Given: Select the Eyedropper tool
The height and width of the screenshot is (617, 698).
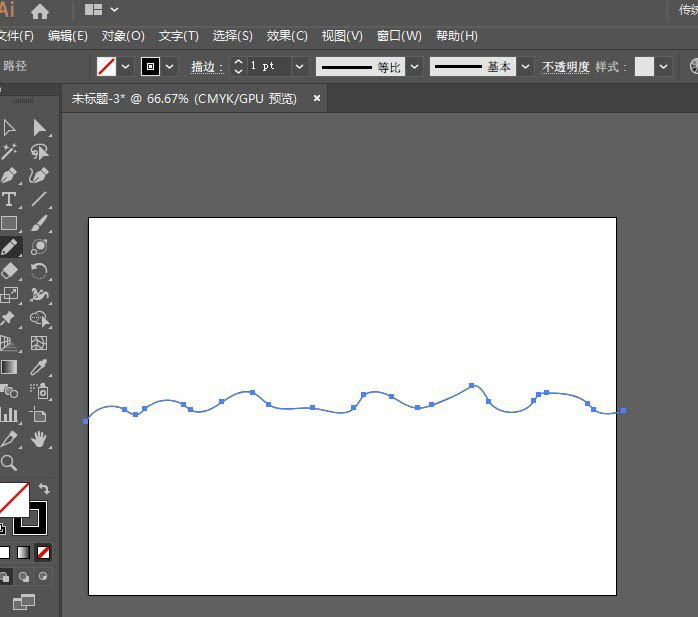Looking at the screenshot, I should pos(39,367).
